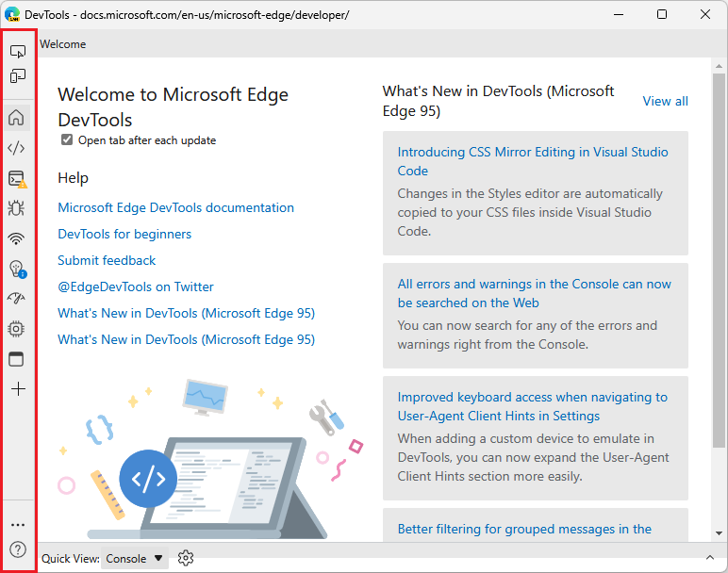The image size is (728, 573).
Task: Open the Issues lightbulb icon
Action: point(17,269)
